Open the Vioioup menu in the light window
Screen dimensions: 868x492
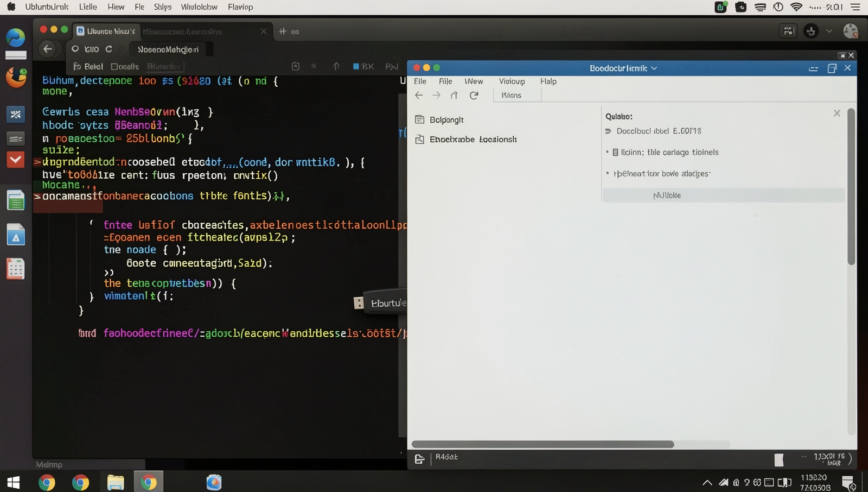tap(512, 81)
